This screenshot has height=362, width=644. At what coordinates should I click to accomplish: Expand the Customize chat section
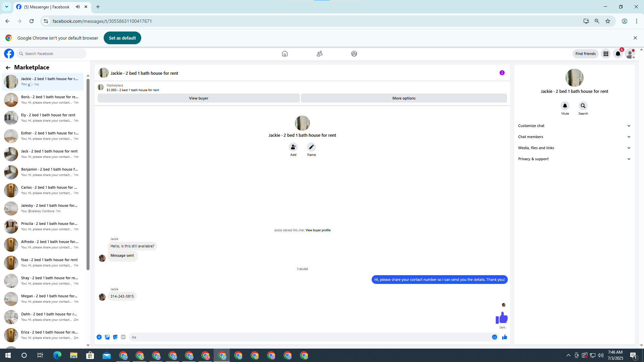click(x=574, y=126)
